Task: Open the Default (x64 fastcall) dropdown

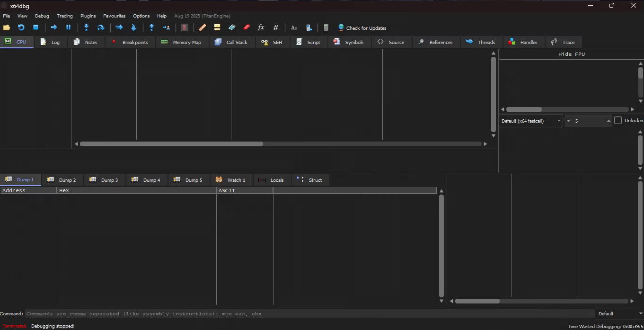Action: [531, 121]
